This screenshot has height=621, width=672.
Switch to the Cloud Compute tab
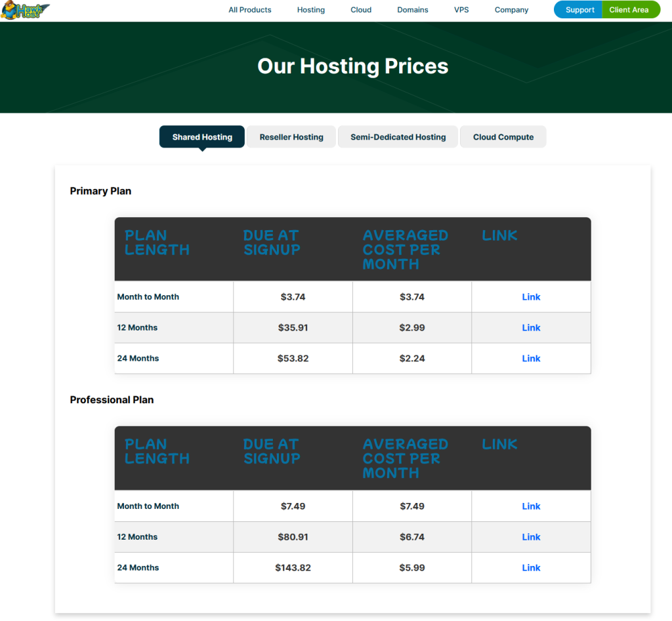pos(503,136)
